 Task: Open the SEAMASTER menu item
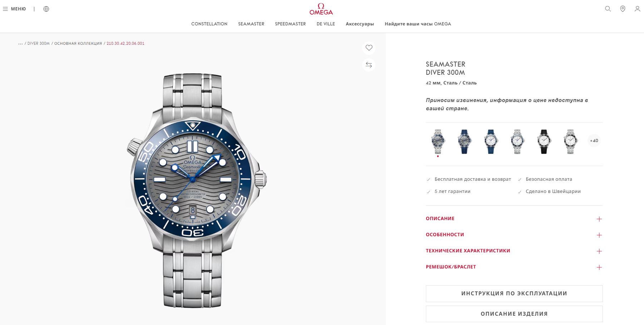click(x=251, y=24)
